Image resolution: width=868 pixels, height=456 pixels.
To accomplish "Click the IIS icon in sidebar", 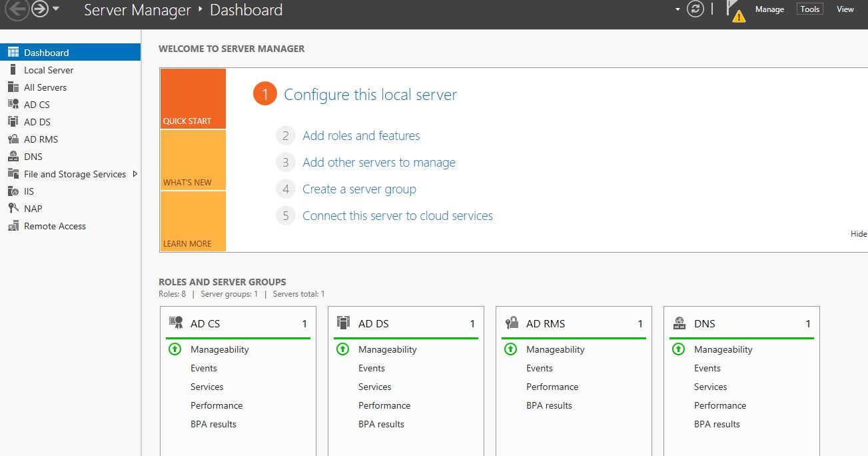I will coord(13,191).
